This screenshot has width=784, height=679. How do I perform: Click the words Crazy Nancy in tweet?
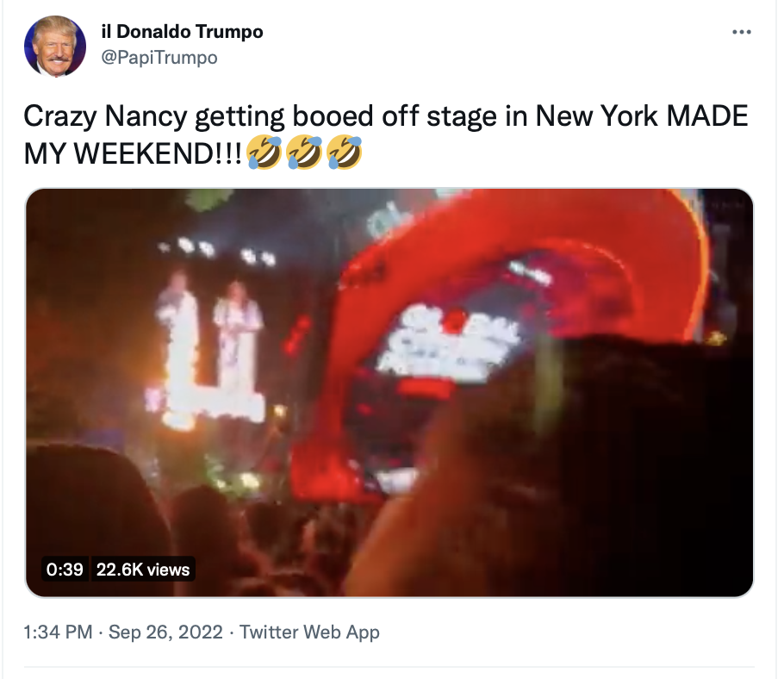pyautogui.click(x=105, y=116)
